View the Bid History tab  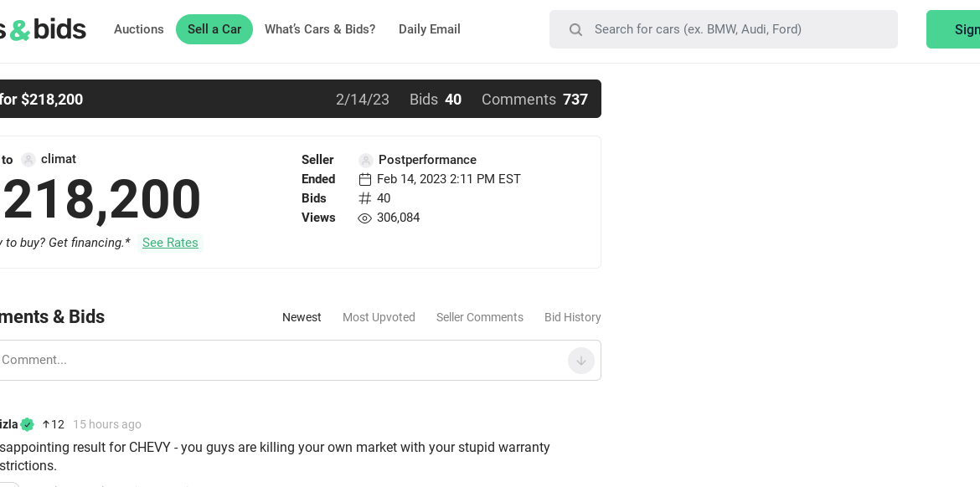tap(572, 317)
